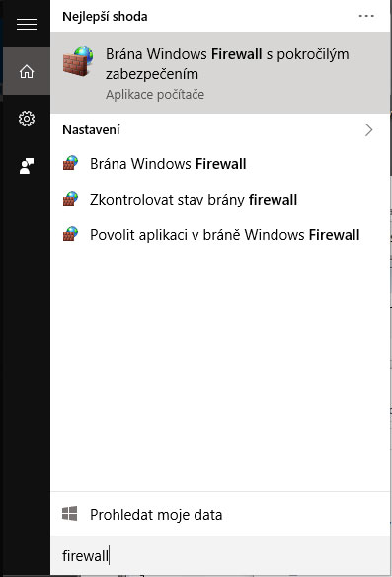This screenshot has width=392, height=577.
Task: Click the search box containing firewall
Action: tap(220, 555)
